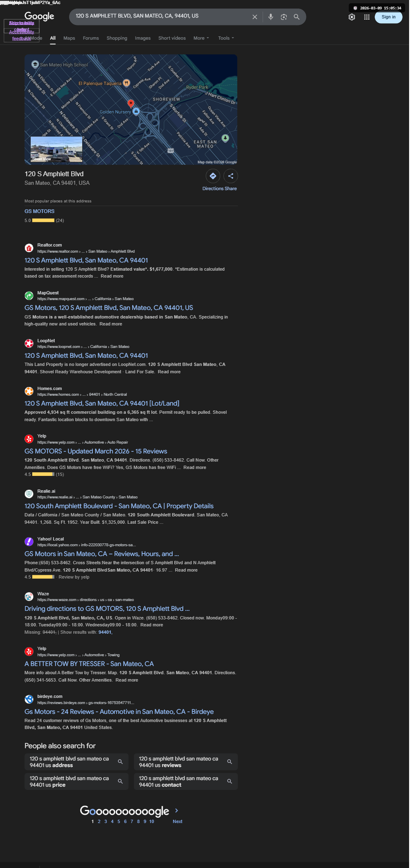
Task: Expand the More search filters dropdown
Action: 201,38
